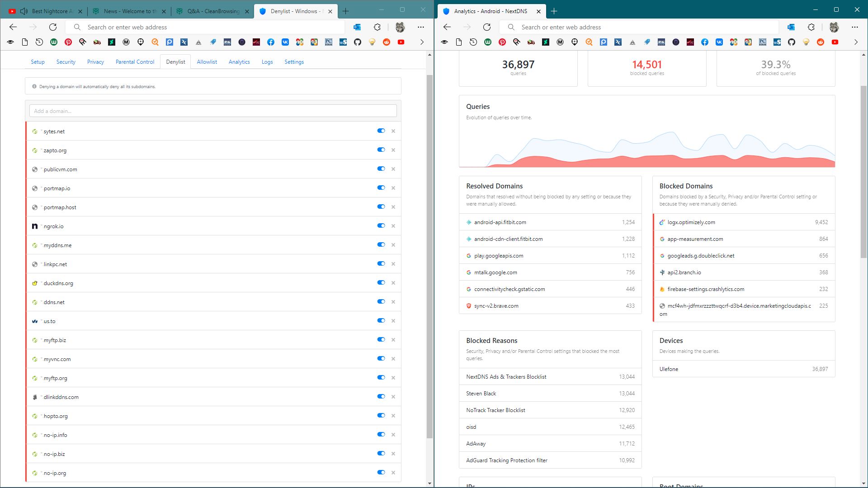Viewport: 868px width, 488px height.
Task: Open Facebook bookmark in the Analytics window
Action: tap(705, 42)
